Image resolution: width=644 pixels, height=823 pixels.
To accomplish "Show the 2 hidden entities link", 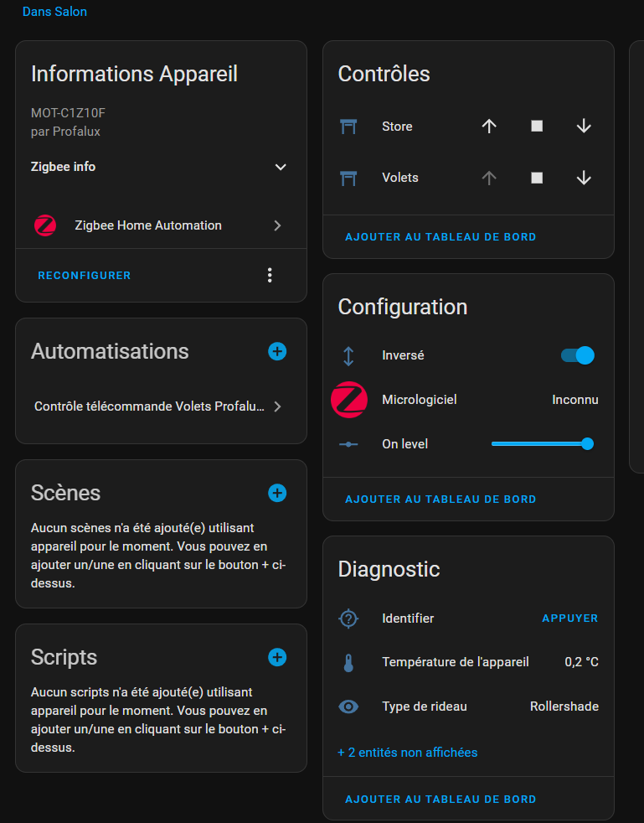I will [x=407, y=753].
